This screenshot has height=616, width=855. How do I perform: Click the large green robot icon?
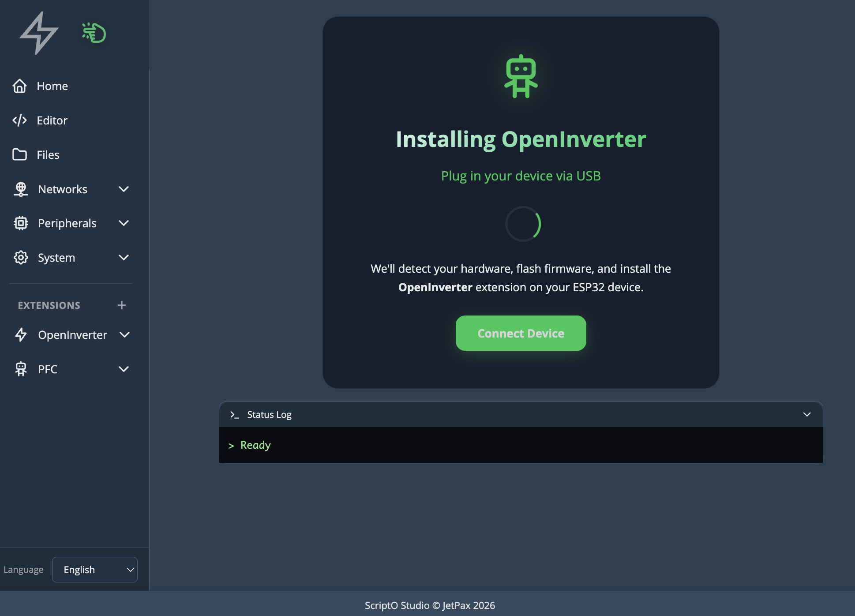pyautogui.click(x=521, y=76)
